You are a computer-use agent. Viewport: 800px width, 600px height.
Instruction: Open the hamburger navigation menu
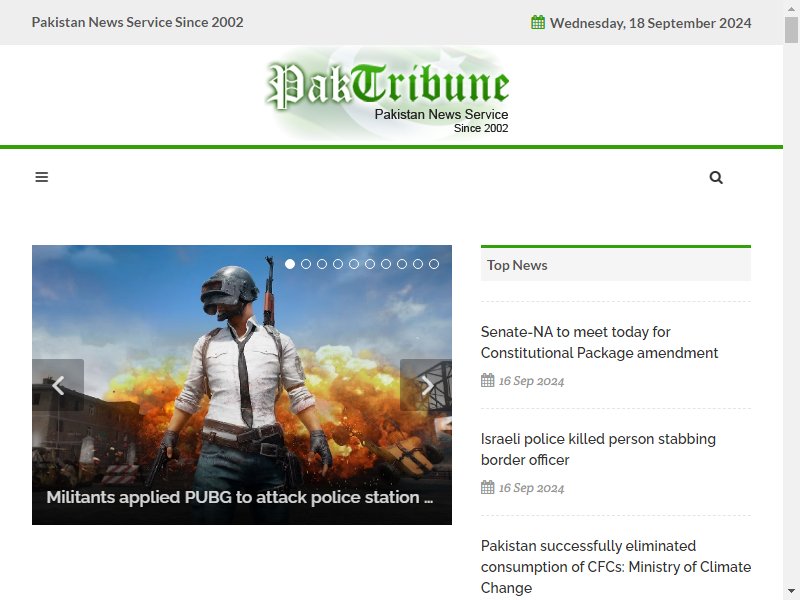coord(41,177)
